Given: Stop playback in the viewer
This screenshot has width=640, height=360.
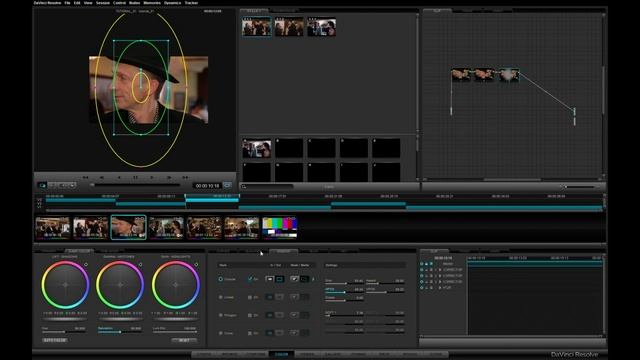Looking at the screenshot, I should 135,178.
